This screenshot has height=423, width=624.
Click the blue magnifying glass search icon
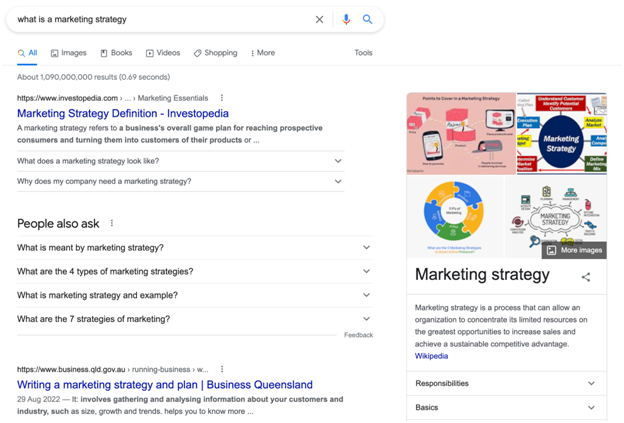coord(368,19)
